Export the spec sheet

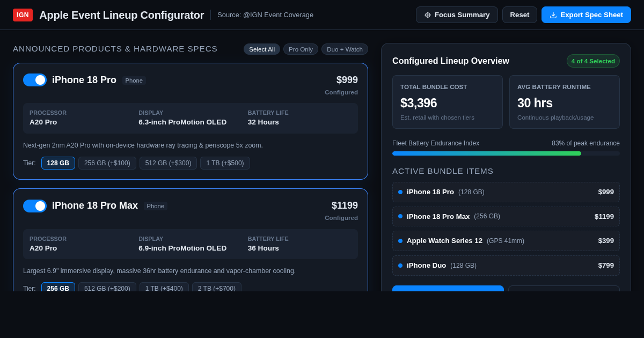tap(586, 15)
